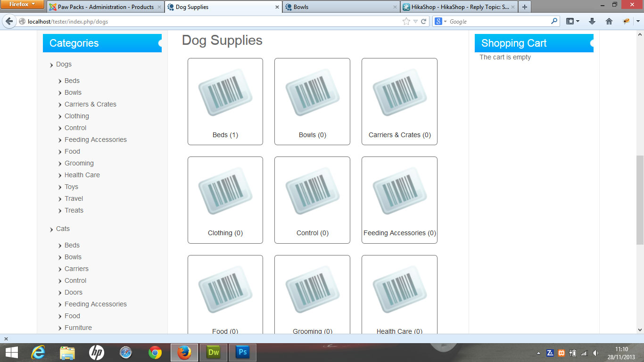Open Treats link in sidebar
644x362 pixels.
tap(74, 210)
